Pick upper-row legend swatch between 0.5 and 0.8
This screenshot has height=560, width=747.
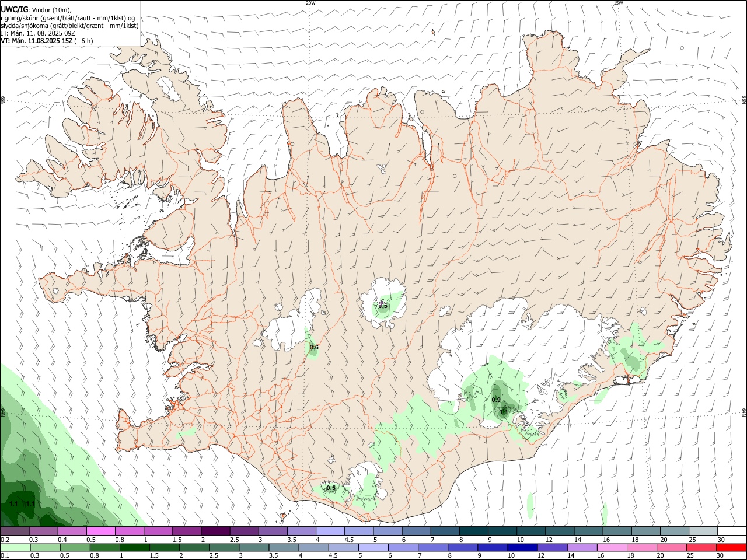[x=100, y=531]
